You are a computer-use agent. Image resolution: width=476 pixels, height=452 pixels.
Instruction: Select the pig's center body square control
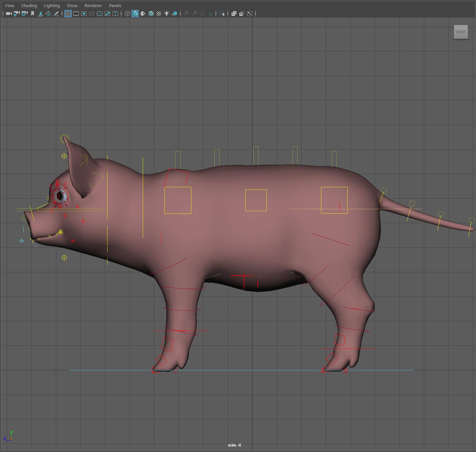pos(256,190)
